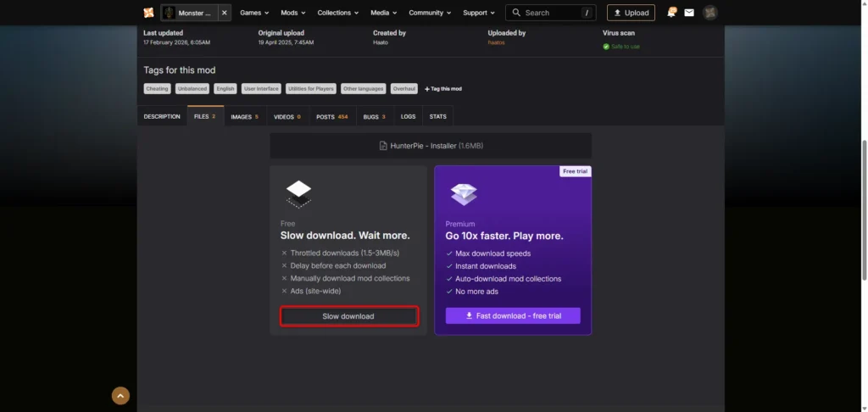Switch to the Bugs tab
868x412 pixels.
coord(374,117)
